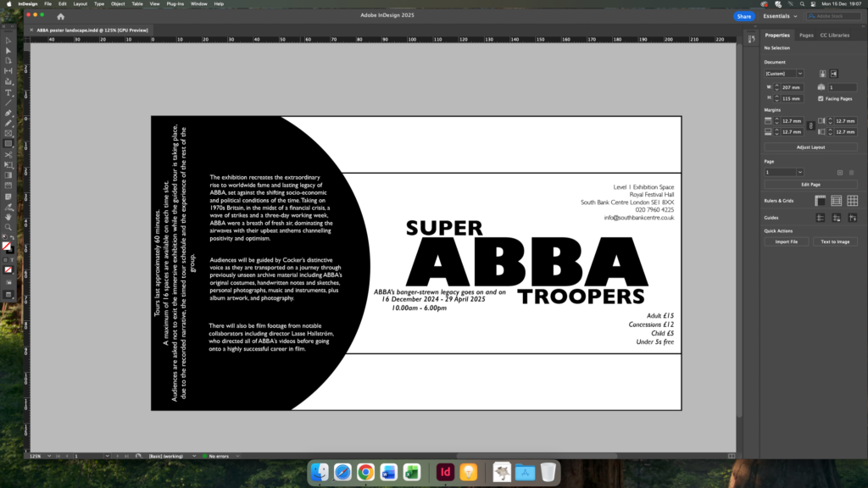Switch to the Pages tab
This screenshot has width=868, height=488.
tap(806, 36)
